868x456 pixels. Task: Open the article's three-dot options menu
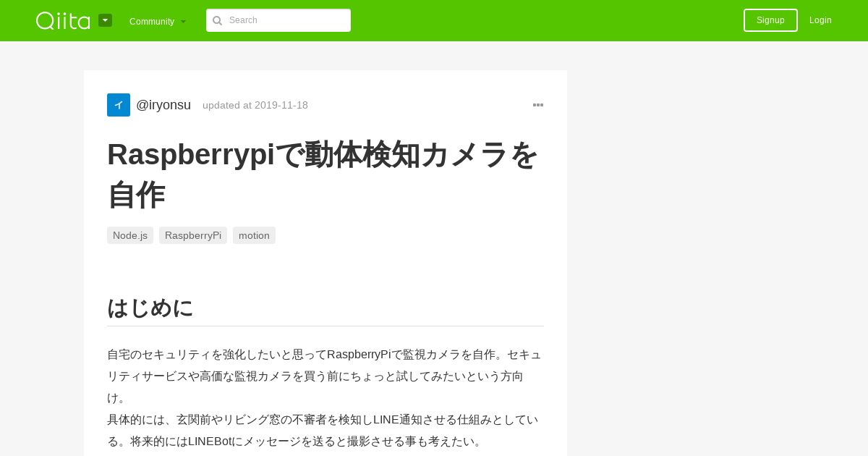point(538,105)
